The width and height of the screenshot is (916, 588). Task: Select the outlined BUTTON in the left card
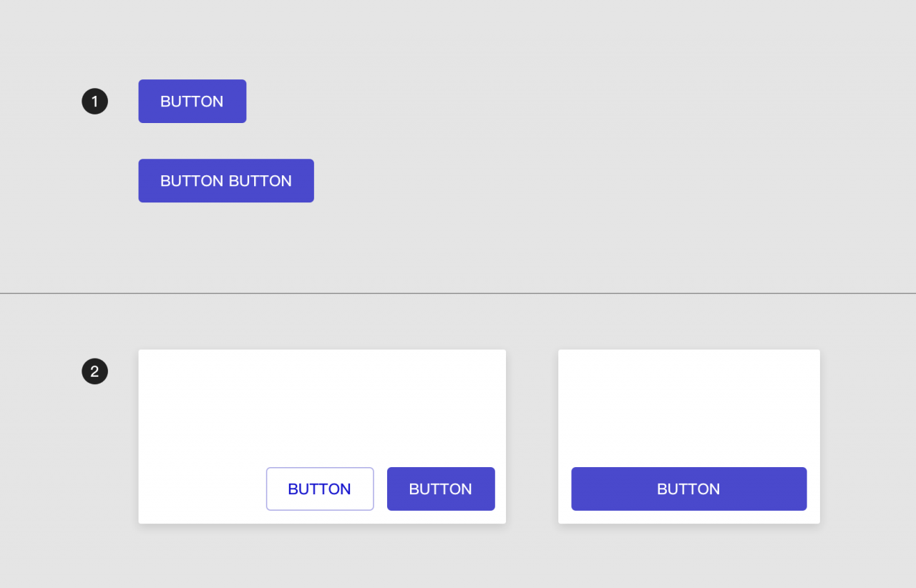pyautogui.click(x=319, y=489)
